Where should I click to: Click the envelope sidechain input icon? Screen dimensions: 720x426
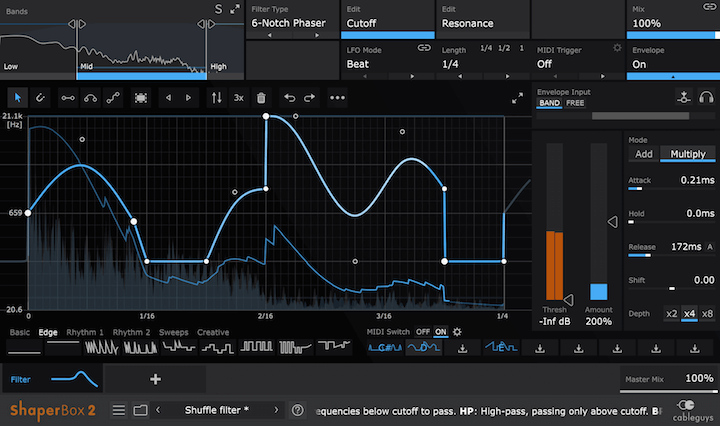[x=684, y=97]
